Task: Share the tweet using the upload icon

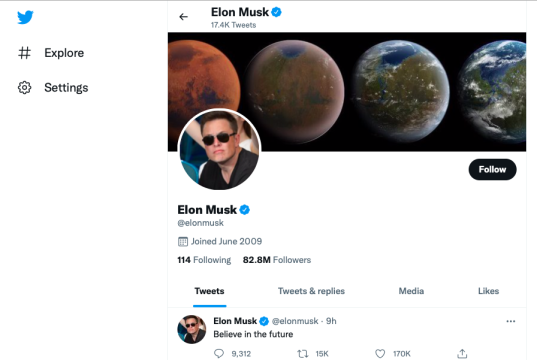Action: point(462,353)
